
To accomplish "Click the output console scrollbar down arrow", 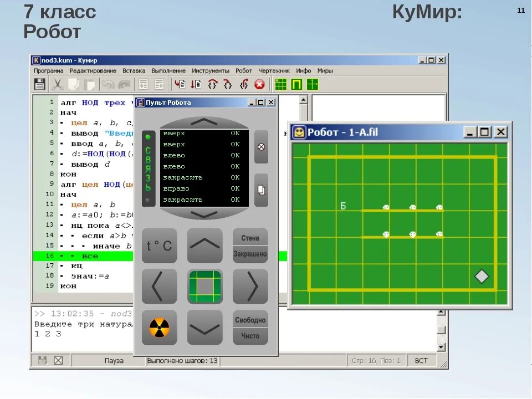I will (441, 347).
